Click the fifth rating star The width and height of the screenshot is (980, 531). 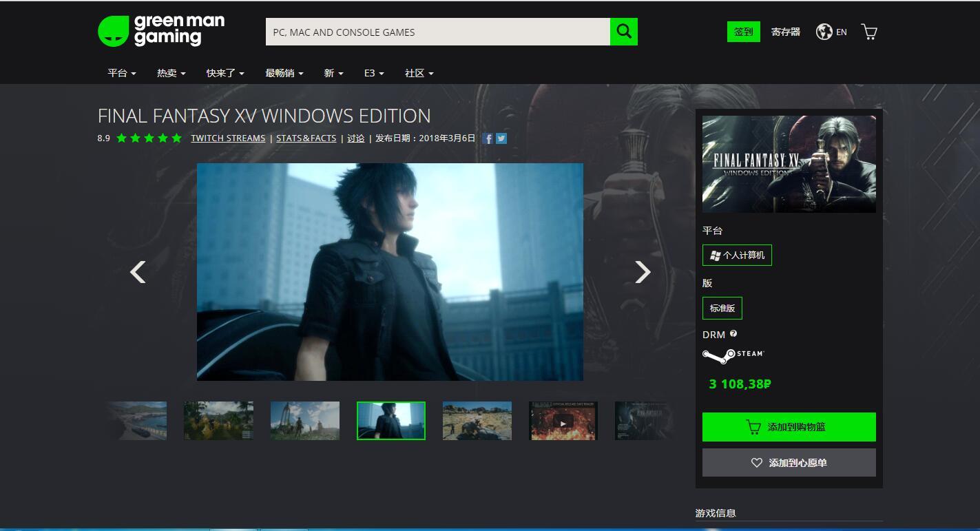click(x=176, y=138)
